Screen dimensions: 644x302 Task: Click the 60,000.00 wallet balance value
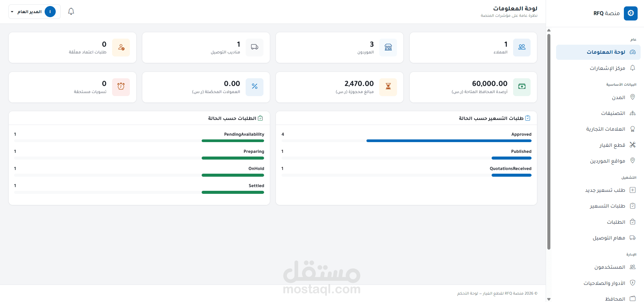[x=490, y=84]
